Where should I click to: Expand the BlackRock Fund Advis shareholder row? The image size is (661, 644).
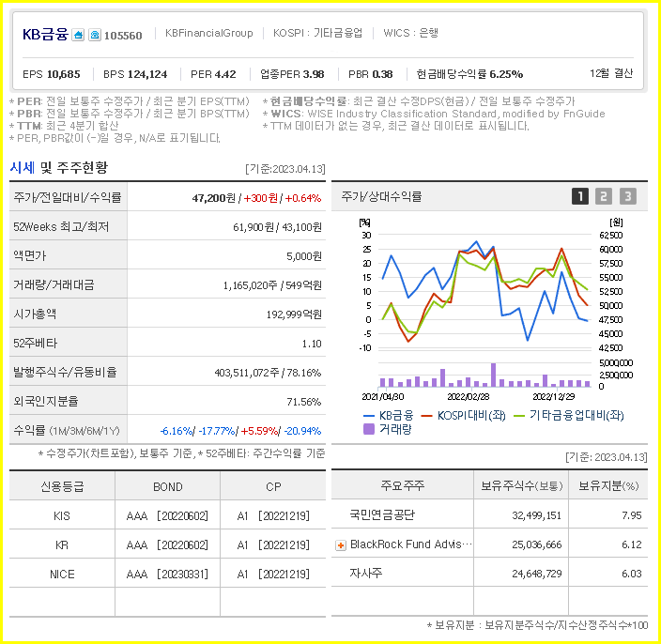pos(341,545)
